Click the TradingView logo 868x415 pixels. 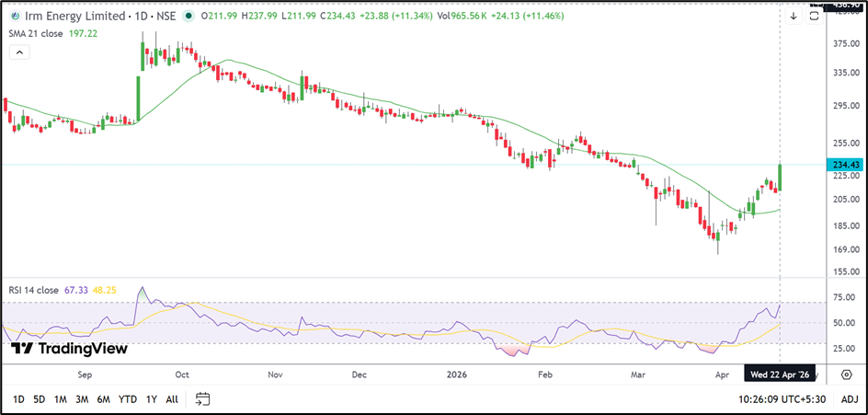point(69,349)
